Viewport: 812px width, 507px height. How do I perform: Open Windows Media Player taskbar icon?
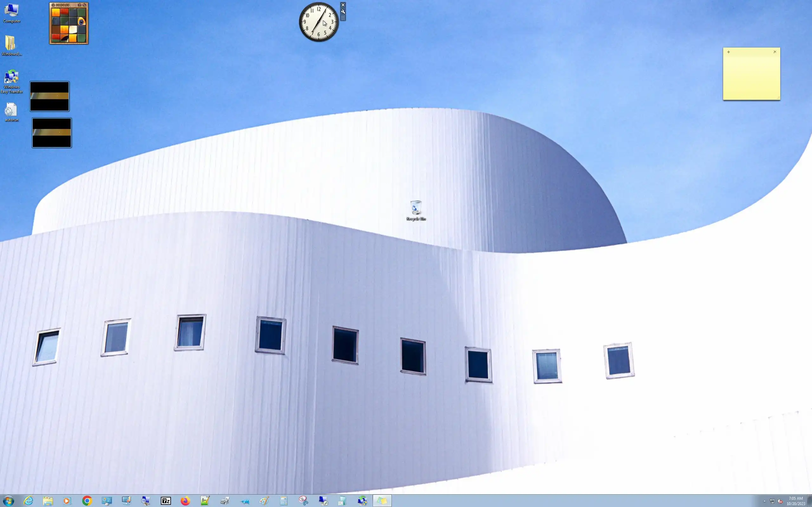67,501
